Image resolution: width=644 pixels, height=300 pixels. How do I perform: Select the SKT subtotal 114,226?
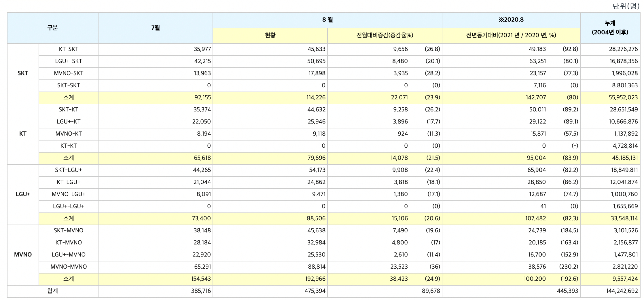[x=316, y=98]
